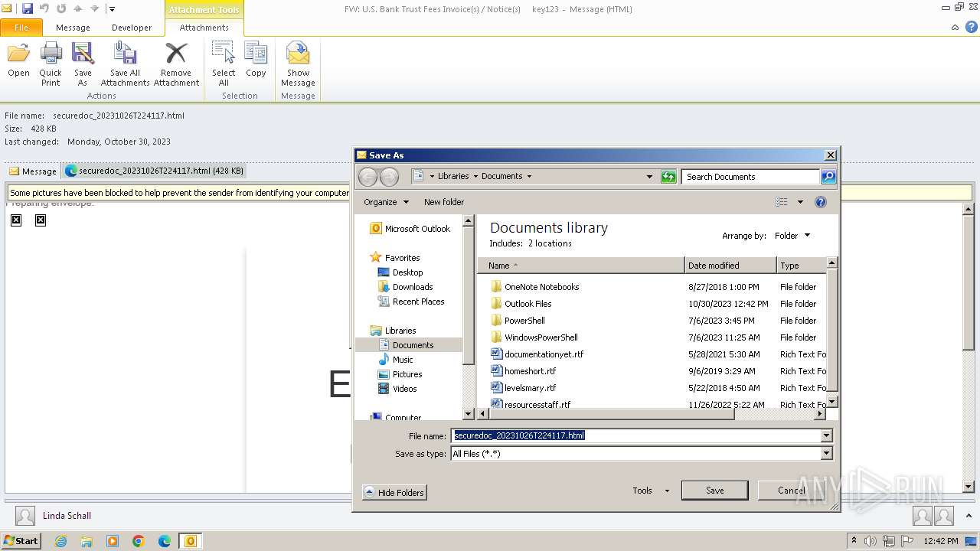This screenshot has height=551, width=980.
Task: Switch to the Message body tab
Action: 33,171
